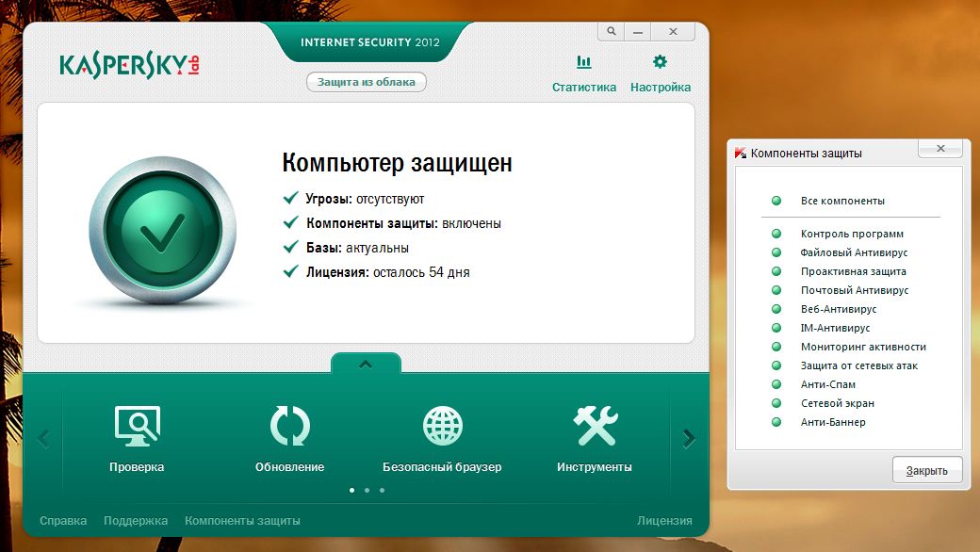Open the Лицензия footer link
This screenshot has height=552, width=980.
point(664,521)
